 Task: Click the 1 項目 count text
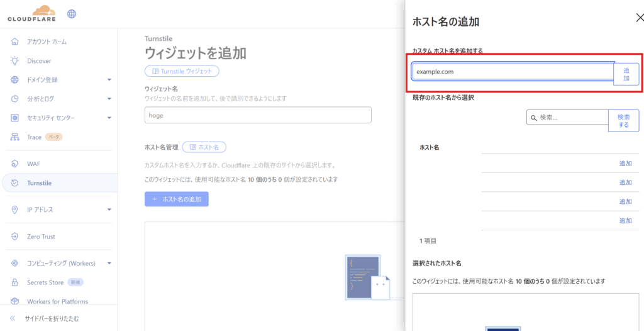pos(428,241)
